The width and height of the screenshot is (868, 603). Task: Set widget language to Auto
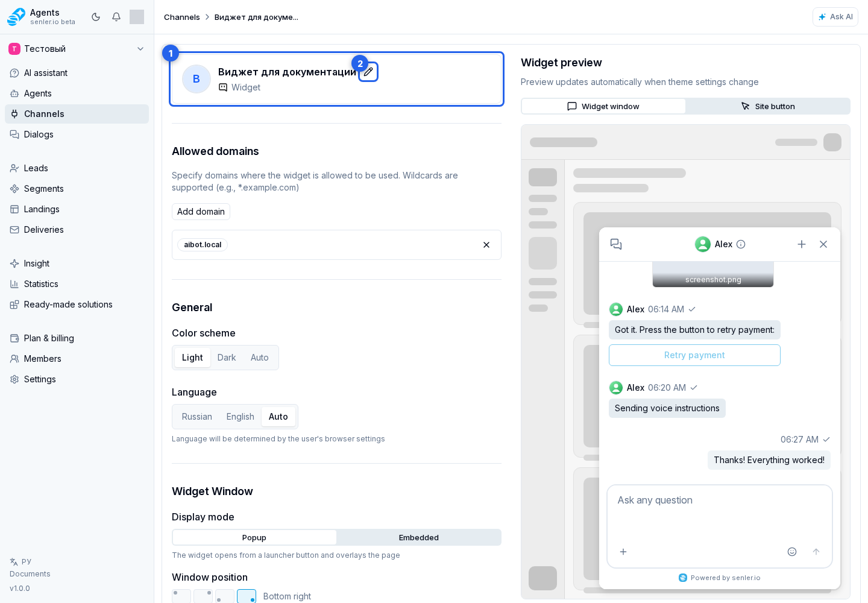click(278, 417)
